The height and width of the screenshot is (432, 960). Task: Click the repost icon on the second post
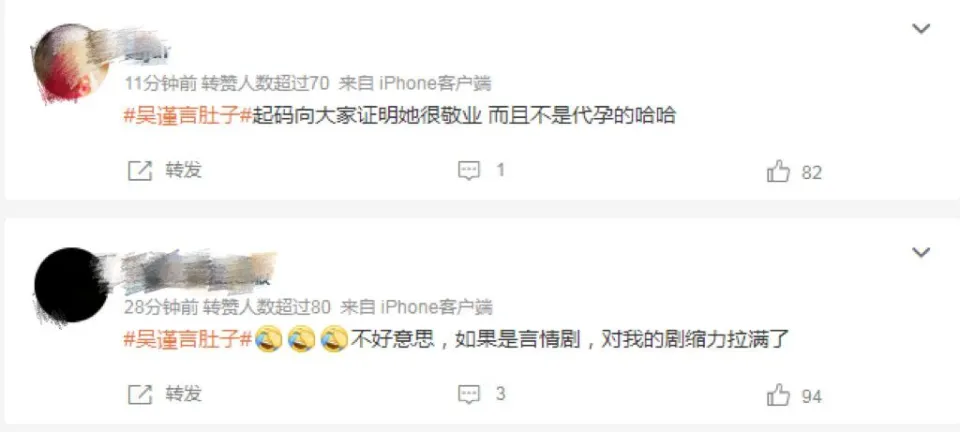coord(140,395)
